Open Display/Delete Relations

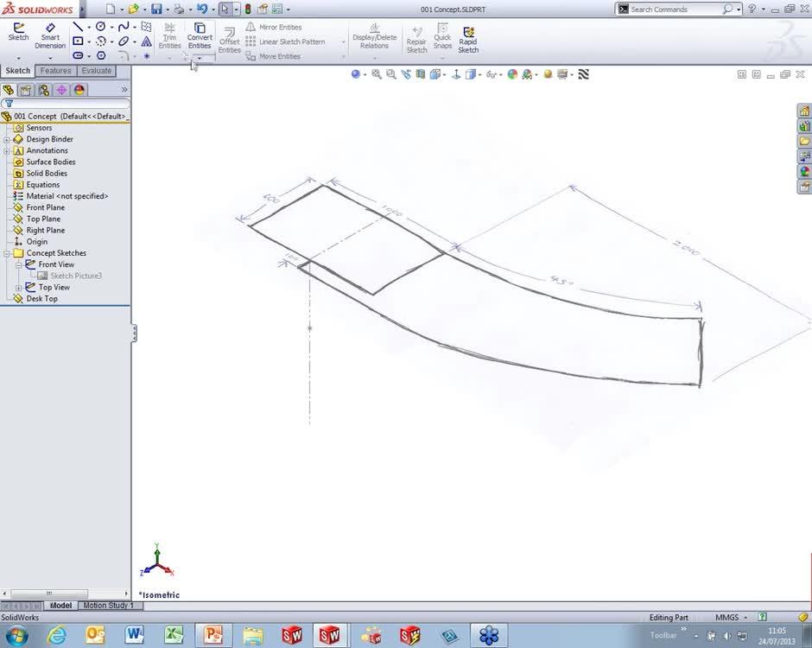tap(374, 37)
